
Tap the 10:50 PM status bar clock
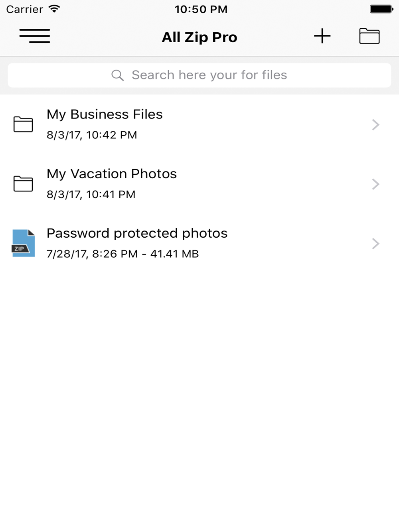[x=201, y=9]
